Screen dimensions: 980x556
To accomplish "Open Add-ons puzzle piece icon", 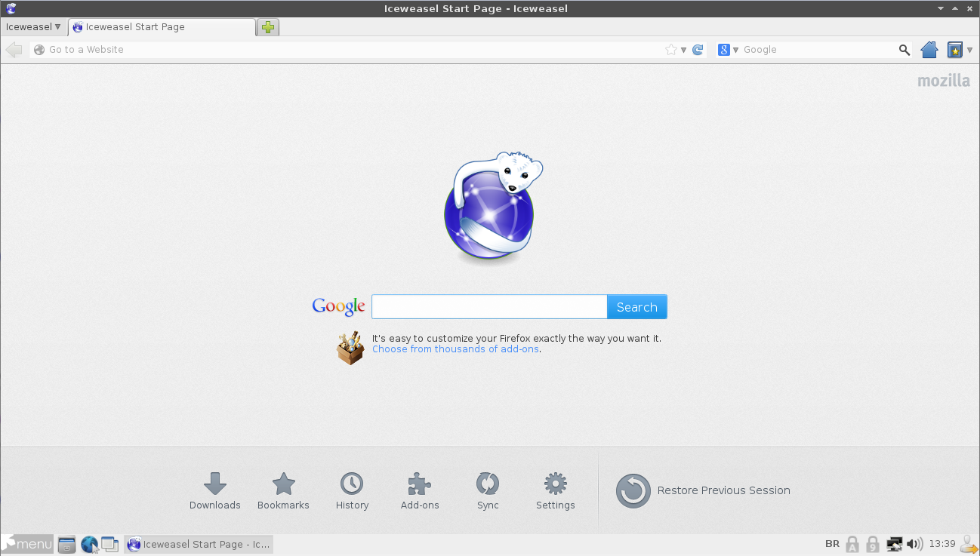I will [x=420, y=492].
